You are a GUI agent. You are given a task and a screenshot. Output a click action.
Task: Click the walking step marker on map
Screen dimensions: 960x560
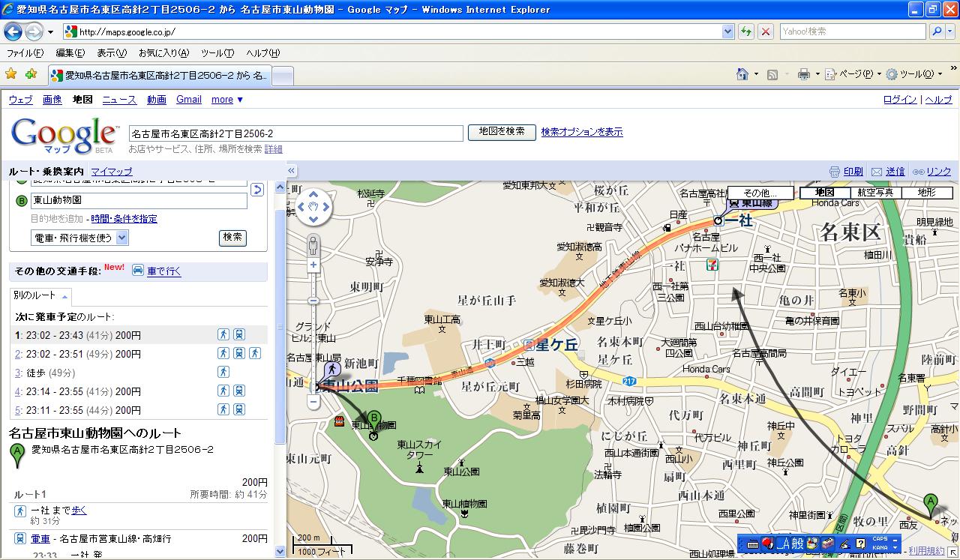coord(332,370)
